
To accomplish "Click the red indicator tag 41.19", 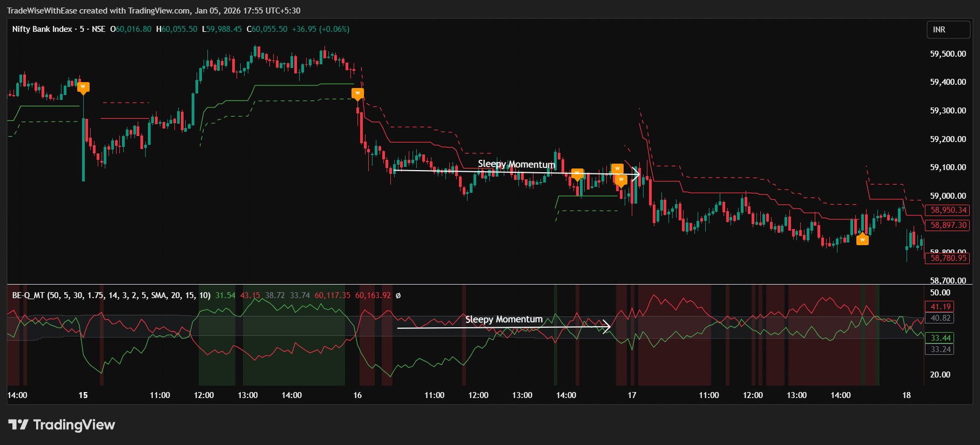I will (x=941, y=307).
